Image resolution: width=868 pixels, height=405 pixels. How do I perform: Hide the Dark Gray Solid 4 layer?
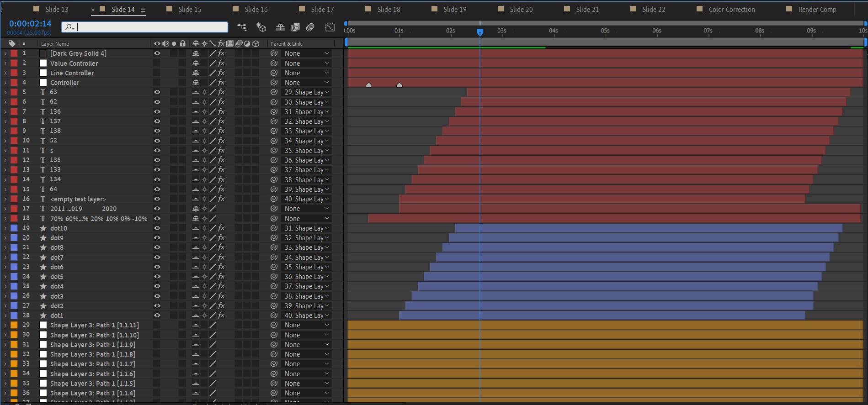(157, 53)
